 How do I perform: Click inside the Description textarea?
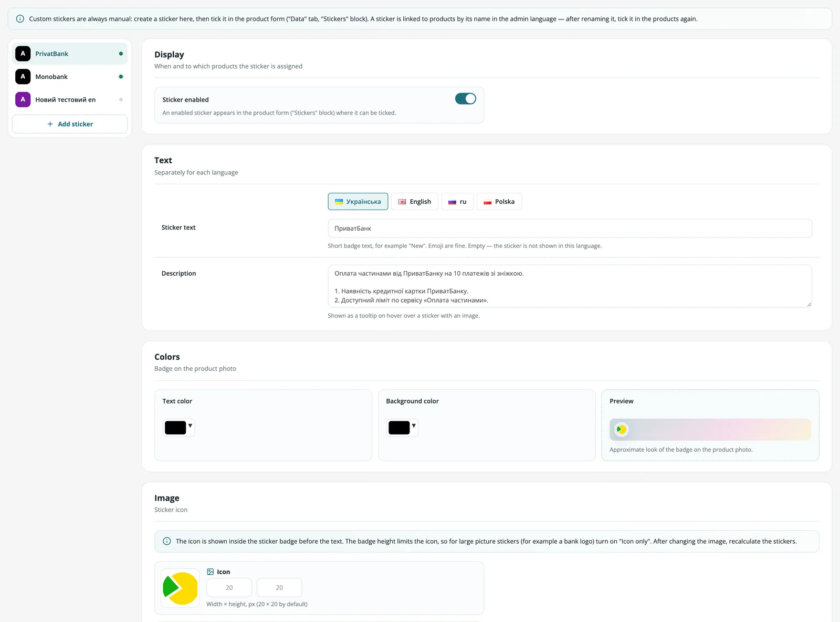pos(570,286)
